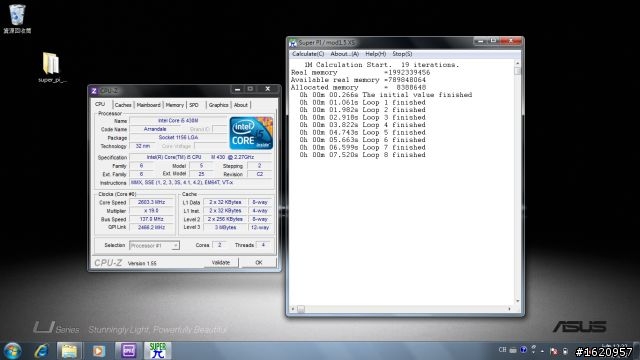
Task: Switch to Super PI via taskbar icon
Action: [x=158, y=351]
